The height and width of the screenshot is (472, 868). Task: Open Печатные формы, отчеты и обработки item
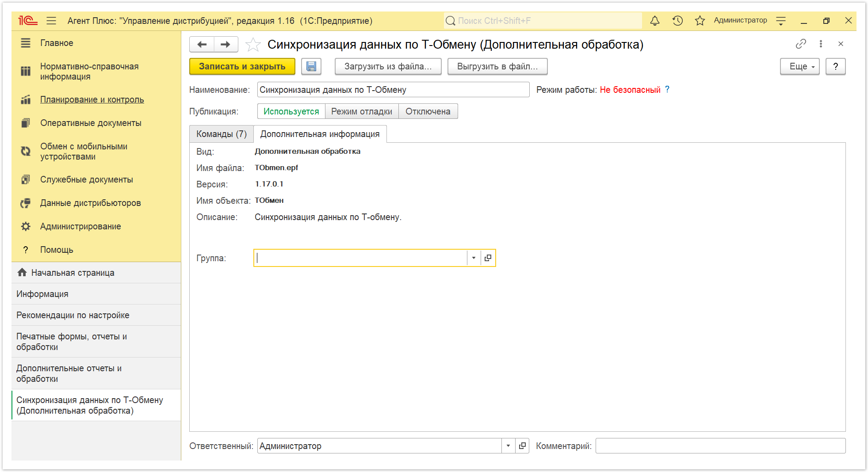point(96,342)
